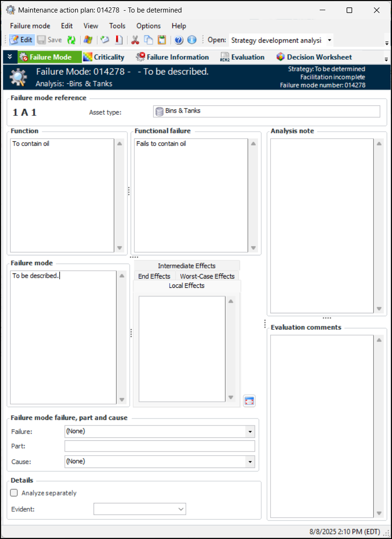Screen dimensions: 392x539
Task: Select the Intermediate Effects tab
Action: 187,266
